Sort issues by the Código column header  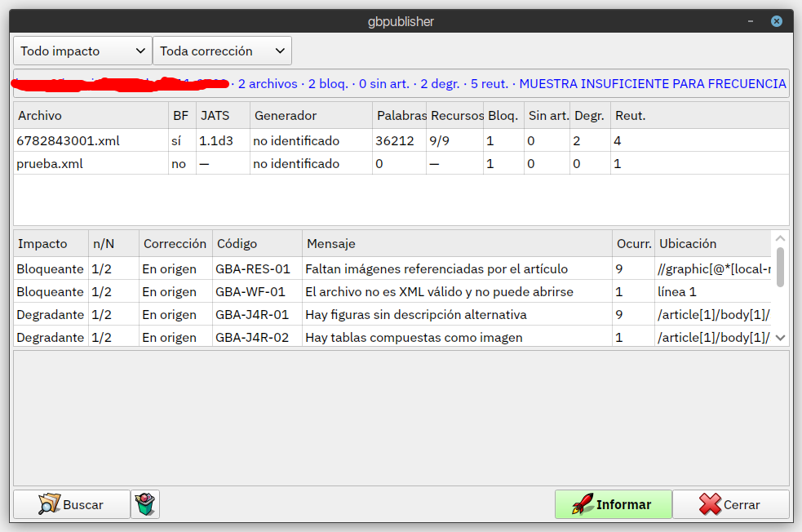(257, 243)
